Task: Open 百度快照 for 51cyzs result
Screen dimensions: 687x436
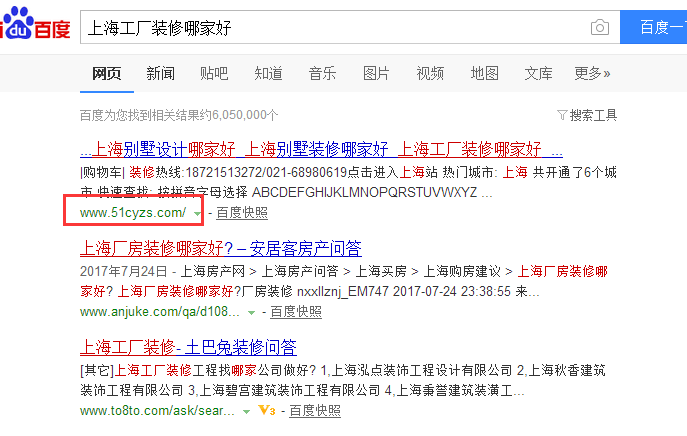Action: 242,213
